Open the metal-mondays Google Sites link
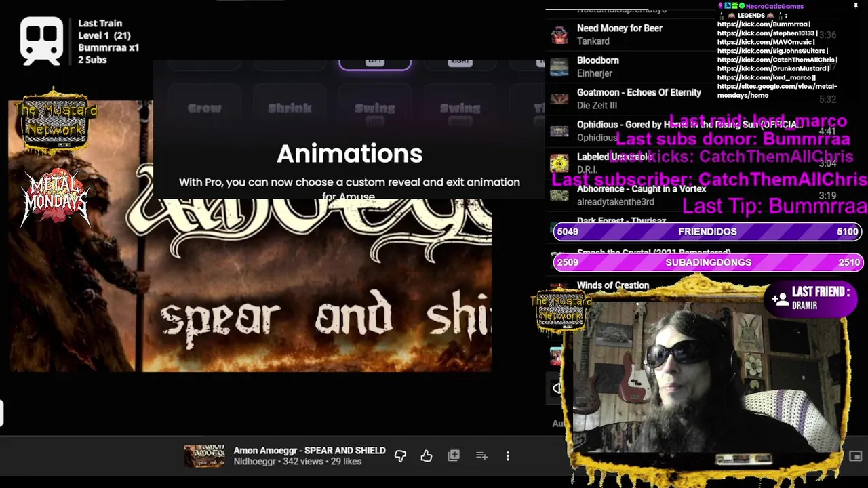 [777, 91]
